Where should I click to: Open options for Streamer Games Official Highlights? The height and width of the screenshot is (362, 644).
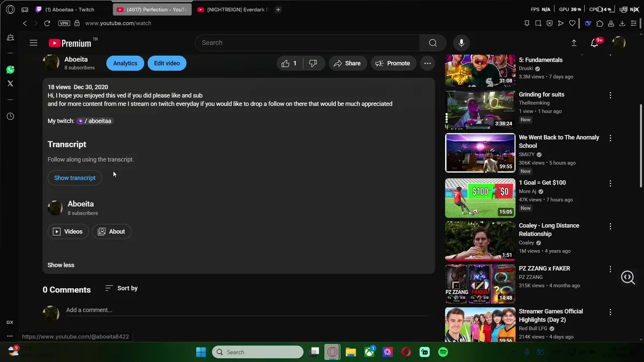click(x=610, y=312)
